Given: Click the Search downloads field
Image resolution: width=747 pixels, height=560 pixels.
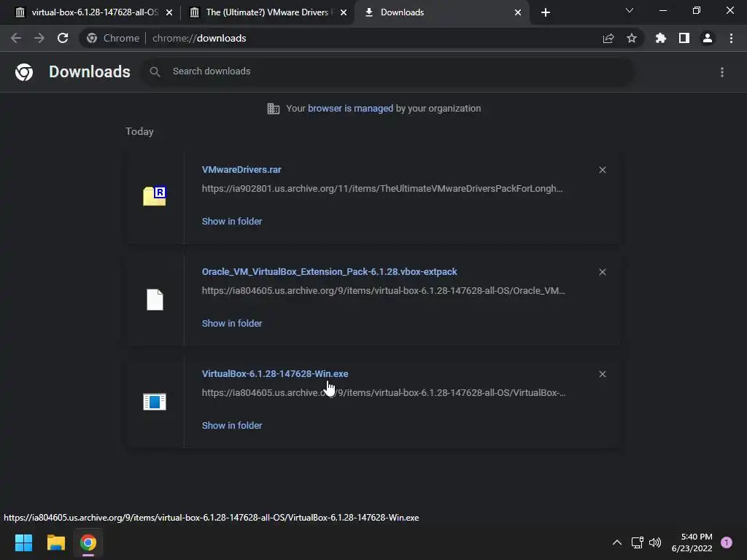Looking at the screenshot, I should [x=388, y=71].
